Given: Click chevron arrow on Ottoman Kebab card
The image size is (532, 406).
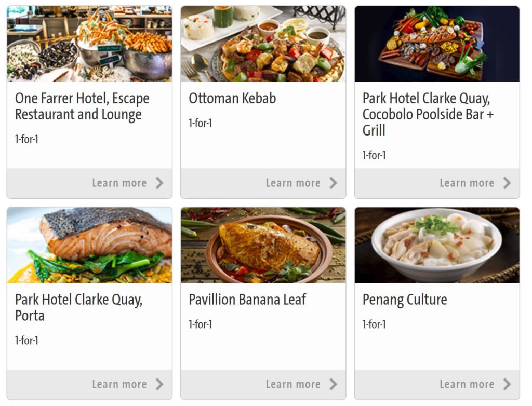Looking at the screenshot, I should click(333, 183).
